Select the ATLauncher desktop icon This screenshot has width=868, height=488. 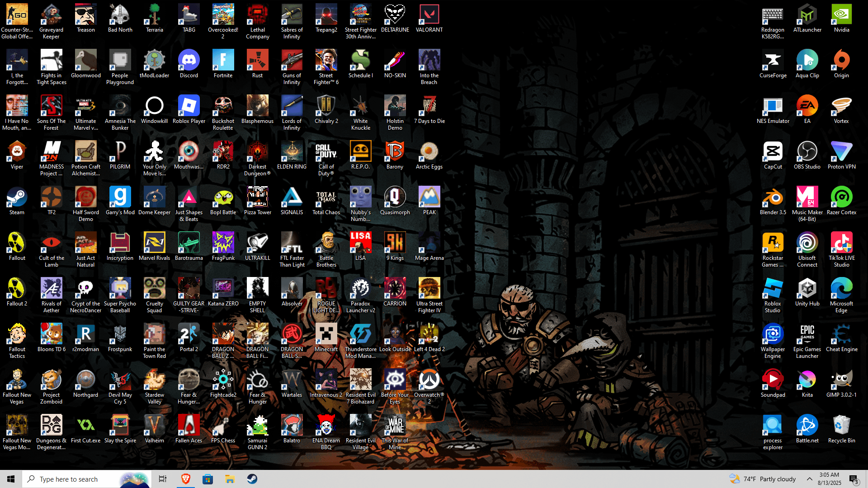(807, 19)
